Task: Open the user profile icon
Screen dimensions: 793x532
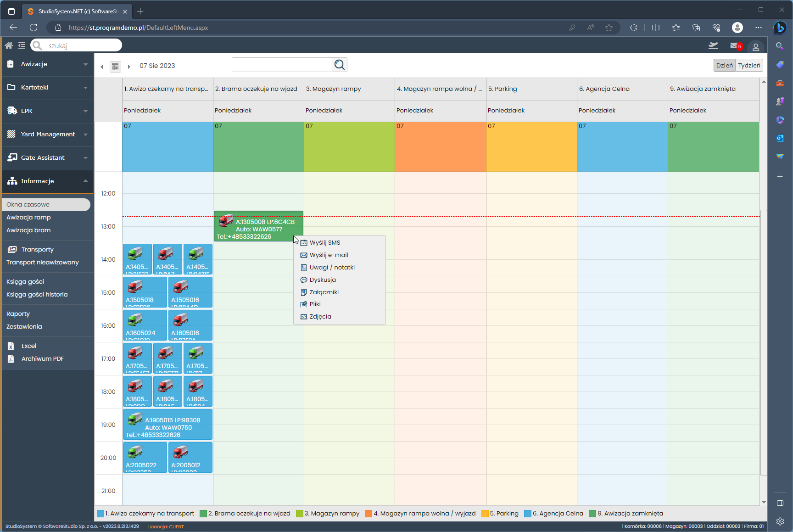Action: coord(755,47)
